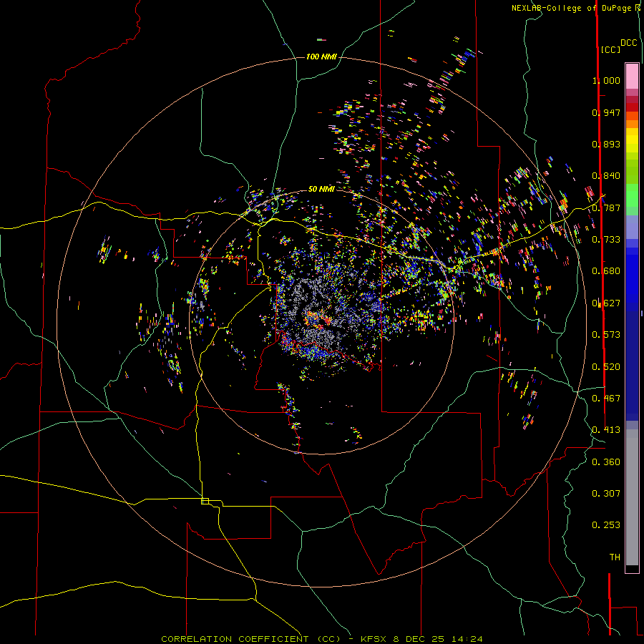Click the 0.840 legend value
The width and height of the screenshot is (644, 644).
pyautogui.click(x=606, y=176)
